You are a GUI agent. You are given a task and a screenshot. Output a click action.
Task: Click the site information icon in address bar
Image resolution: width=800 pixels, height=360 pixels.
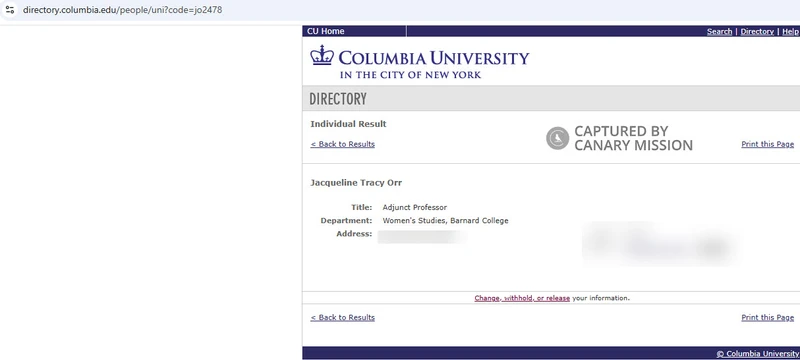10,10
